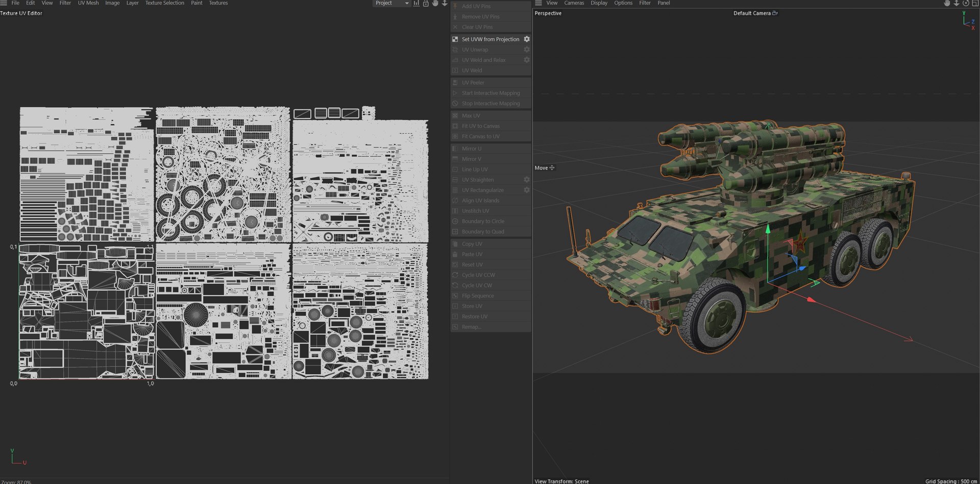Click the viewport rotate camera icon

(x=966, y=3)
